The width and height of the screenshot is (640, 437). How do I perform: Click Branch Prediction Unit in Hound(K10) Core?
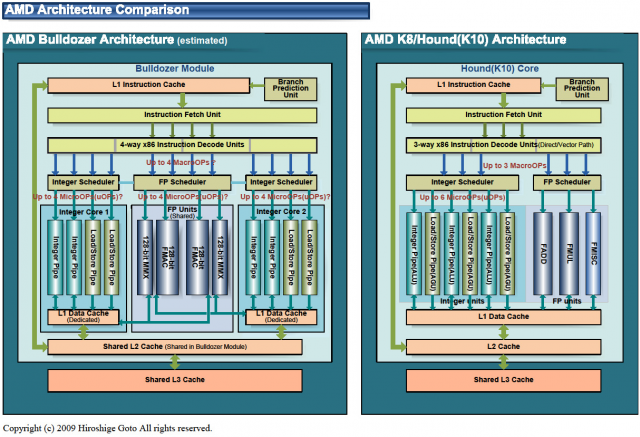(x=582, y=89)
